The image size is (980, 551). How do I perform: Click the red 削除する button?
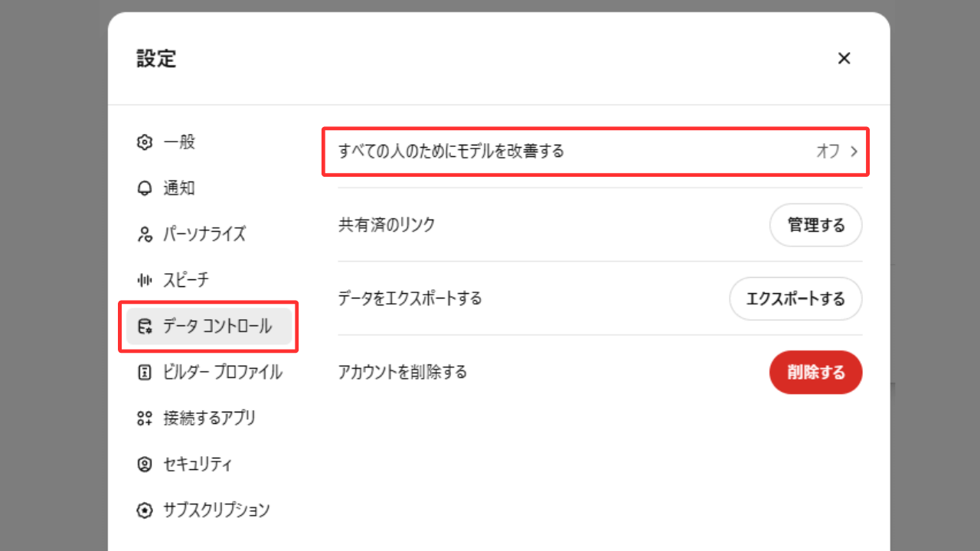click(816, 373)
